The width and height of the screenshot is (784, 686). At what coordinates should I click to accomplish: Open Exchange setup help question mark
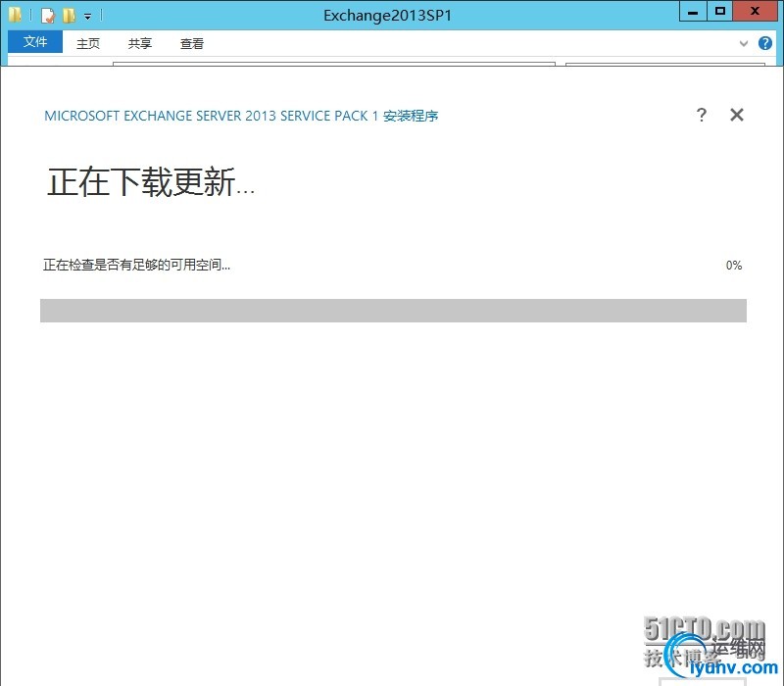702,115
